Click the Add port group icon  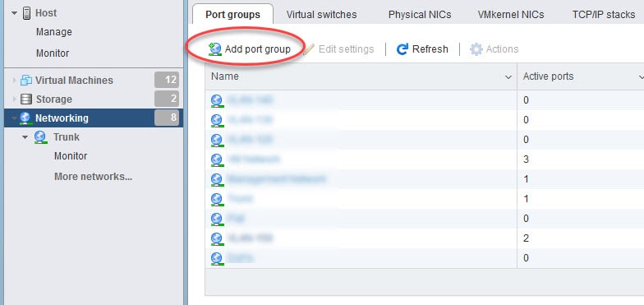(x=215, y=49)
